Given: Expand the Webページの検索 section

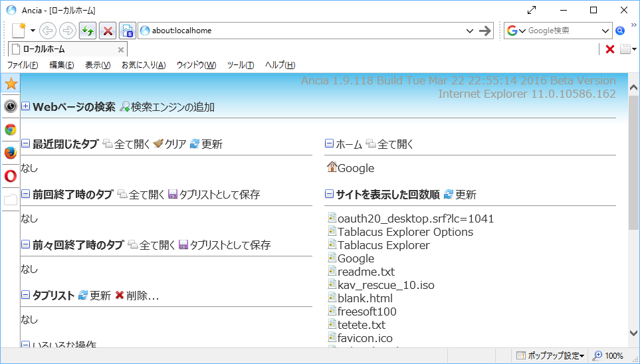Looking at the screenshot, I should tap(25, 106).
